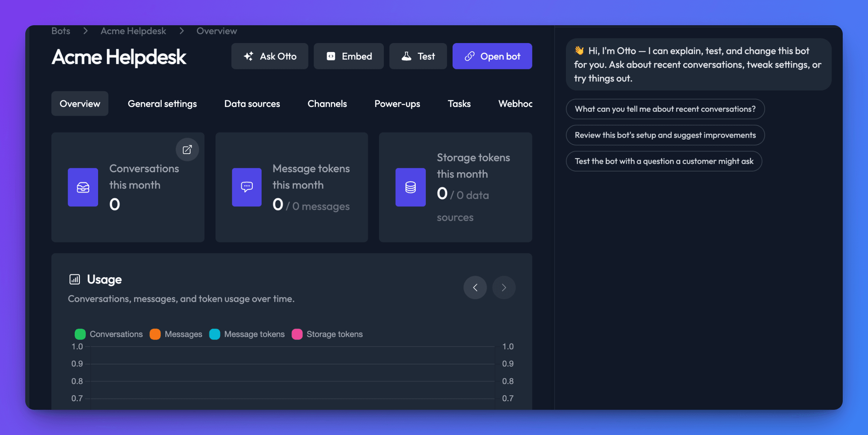Click the Message tokens chat bubble icon
Screen dimensions: 868x435
(x=247, y=187)
